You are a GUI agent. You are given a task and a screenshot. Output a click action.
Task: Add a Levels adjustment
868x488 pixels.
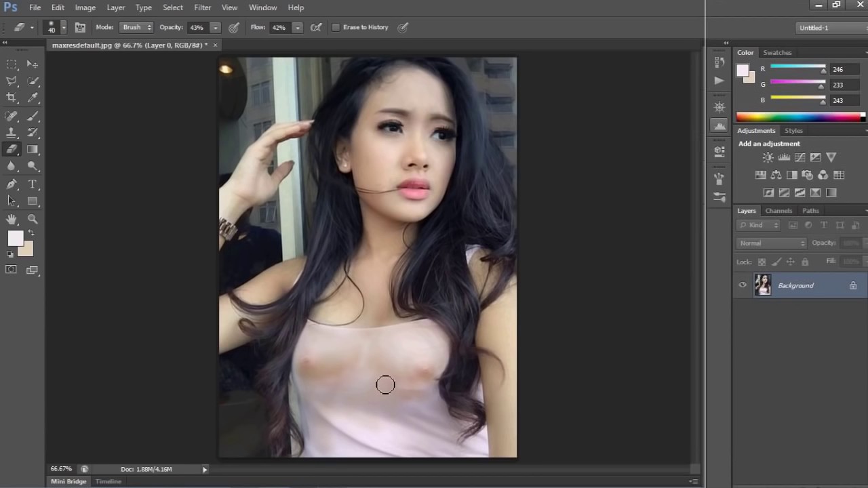(784, 157)
